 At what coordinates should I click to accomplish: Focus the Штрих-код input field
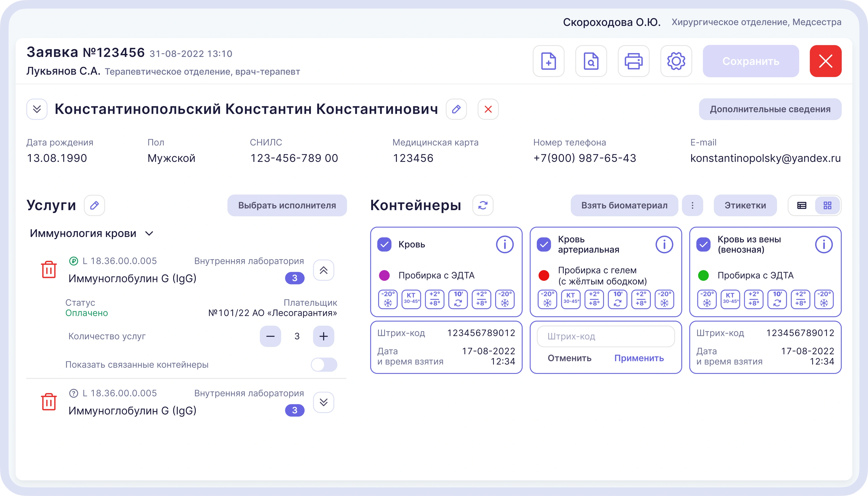[606, 336]
